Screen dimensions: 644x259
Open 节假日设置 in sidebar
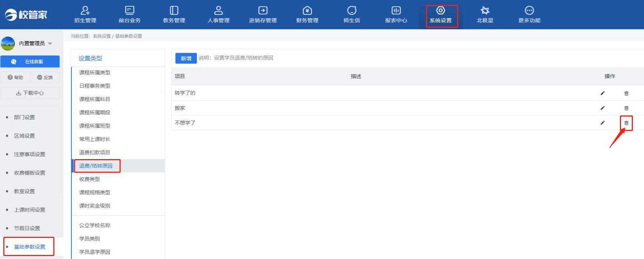click(x=27, y=228)
